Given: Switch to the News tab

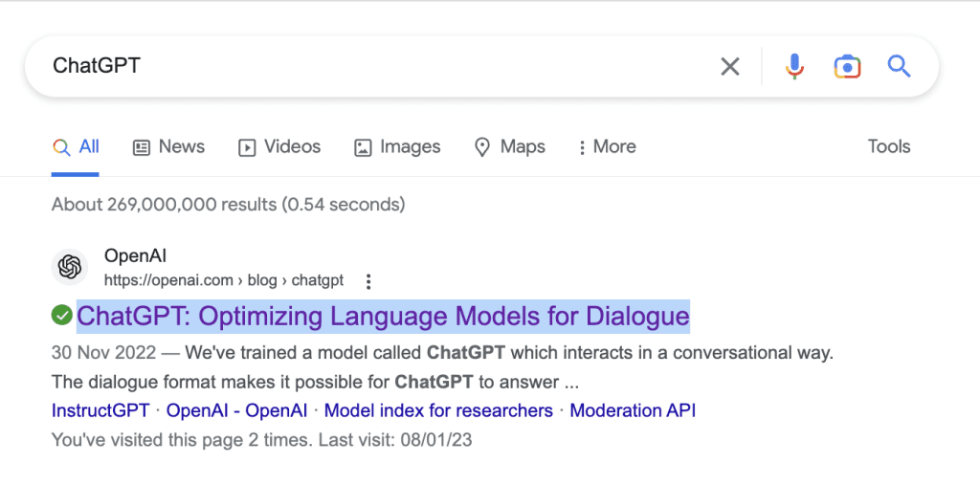Looking at the screenshot, I should click(x=168, y=147).
